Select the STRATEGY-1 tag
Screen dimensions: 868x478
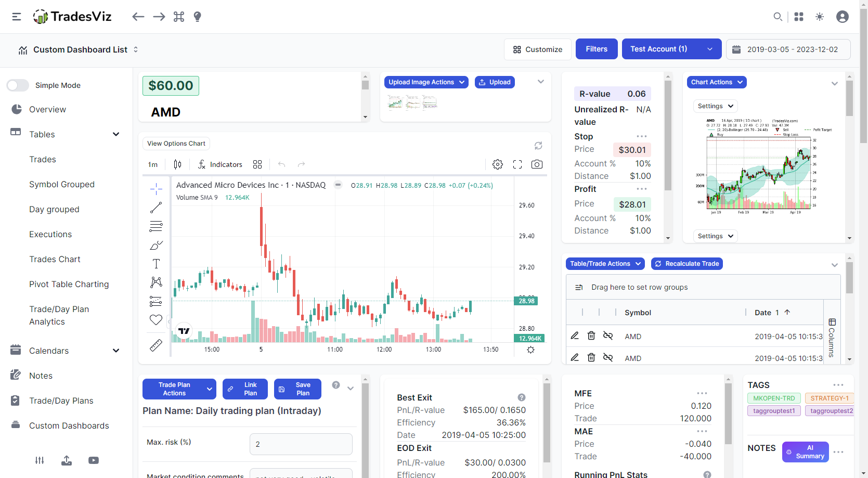(829, 398)
